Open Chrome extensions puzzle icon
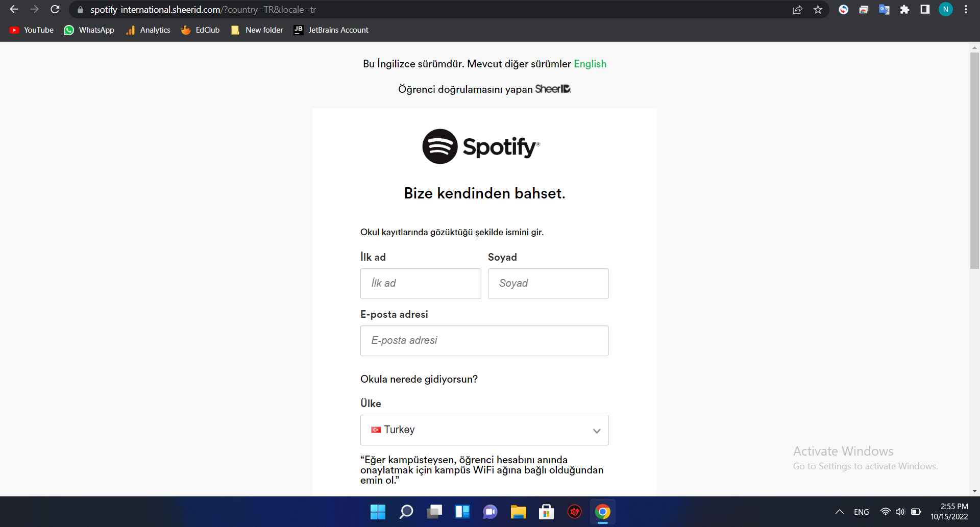 (x=904, y=10)
